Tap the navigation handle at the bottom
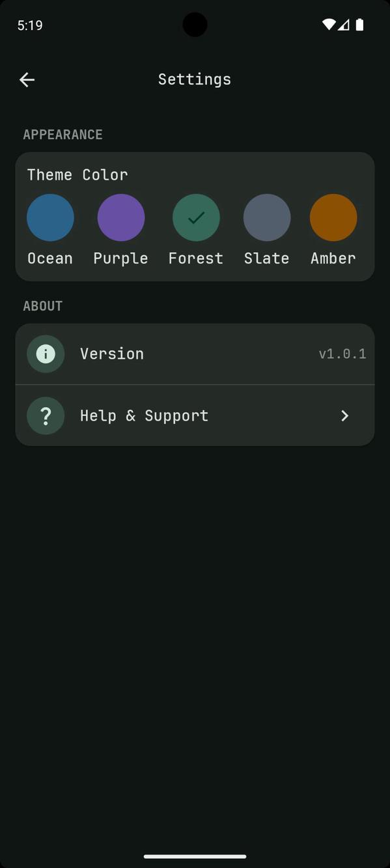 [195, 856]
